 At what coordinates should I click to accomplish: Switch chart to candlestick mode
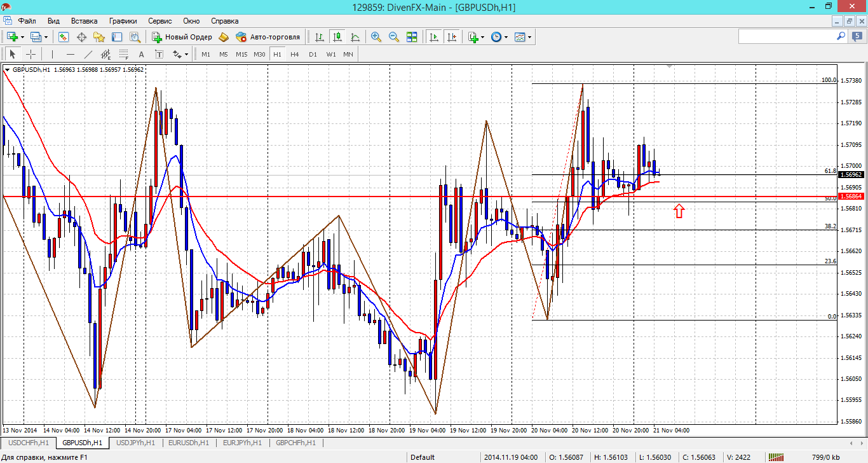pos(337,37)
